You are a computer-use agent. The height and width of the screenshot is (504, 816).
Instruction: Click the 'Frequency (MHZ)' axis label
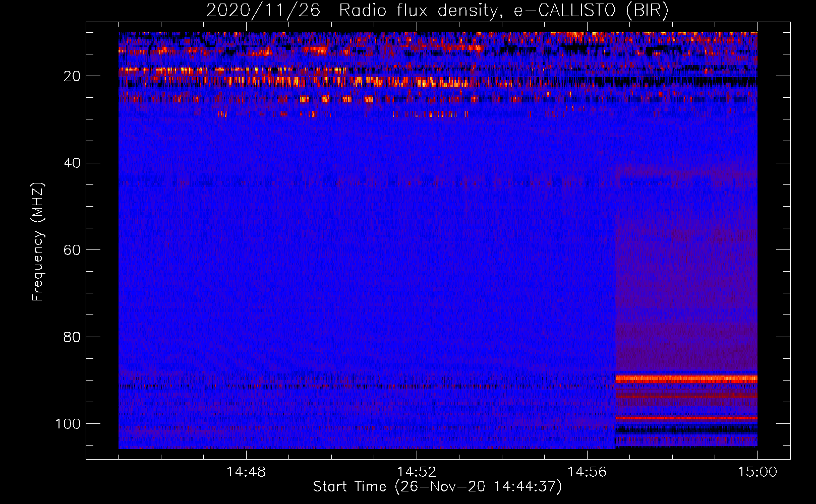38,241
